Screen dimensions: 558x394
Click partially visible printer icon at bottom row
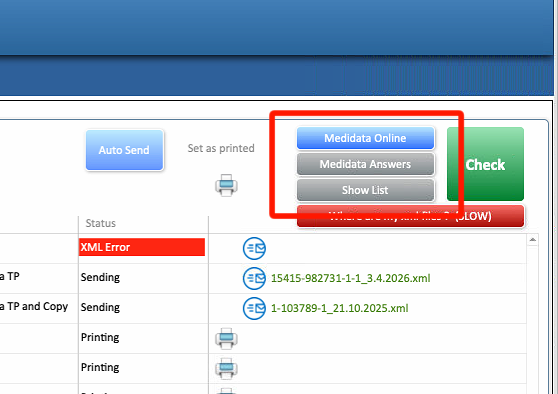[x=226, y=391]
